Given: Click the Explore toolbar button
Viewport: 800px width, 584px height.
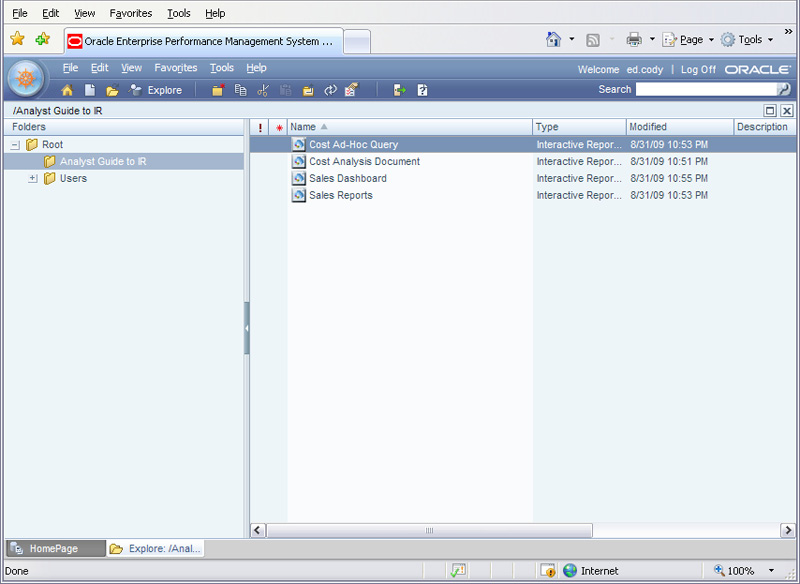Looking at the screenshot, I should tap(155, 90).
